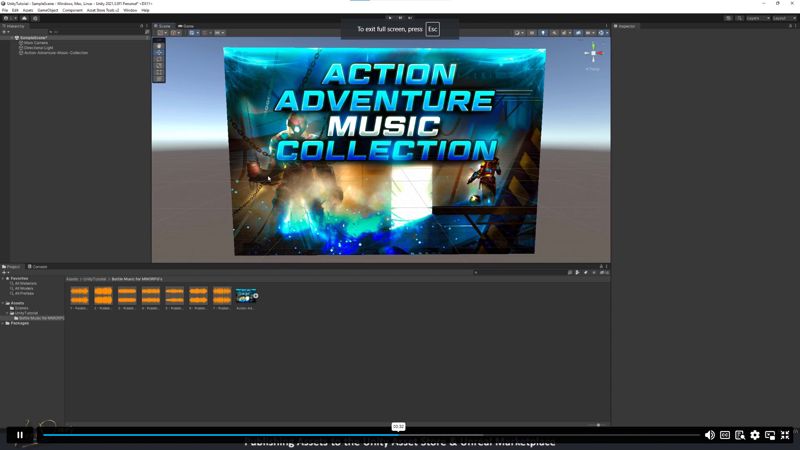Select the Hand view tool
800x450 pixels.
coord(159,46)
